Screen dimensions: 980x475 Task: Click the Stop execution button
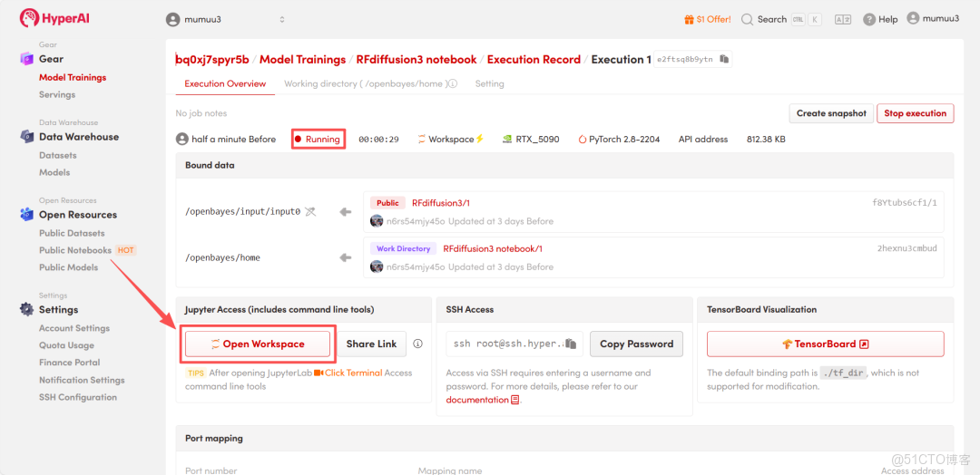(x=915, y=113)
